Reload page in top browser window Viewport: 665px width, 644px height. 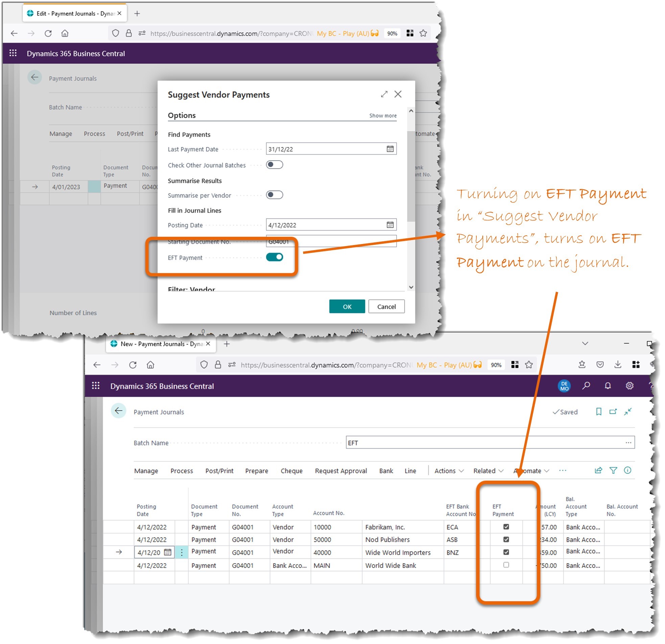click(48, 33)
